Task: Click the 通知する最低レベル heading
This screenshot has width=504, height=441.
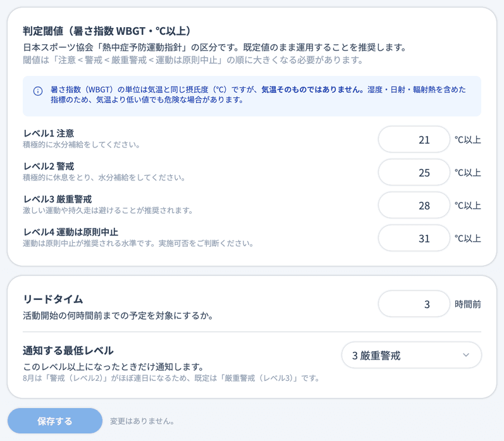Action: (68, 351)
